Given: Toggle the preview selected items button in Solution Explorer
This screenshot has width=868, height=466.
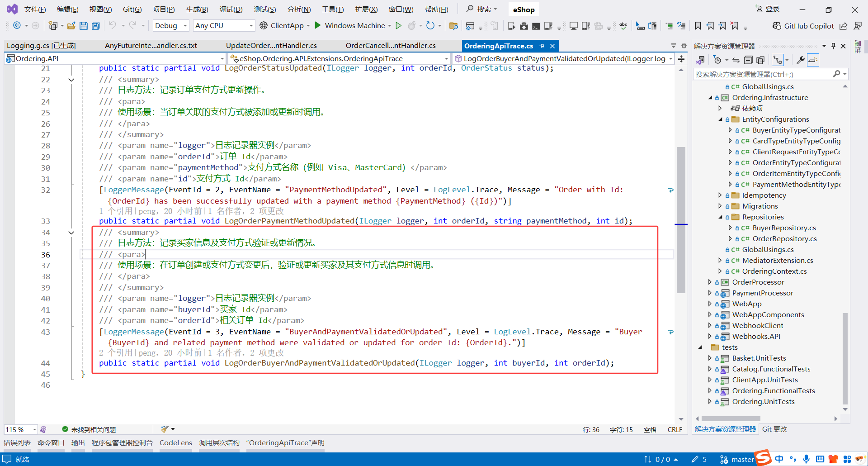Looking at the screenshot, I should click(813, 60).
